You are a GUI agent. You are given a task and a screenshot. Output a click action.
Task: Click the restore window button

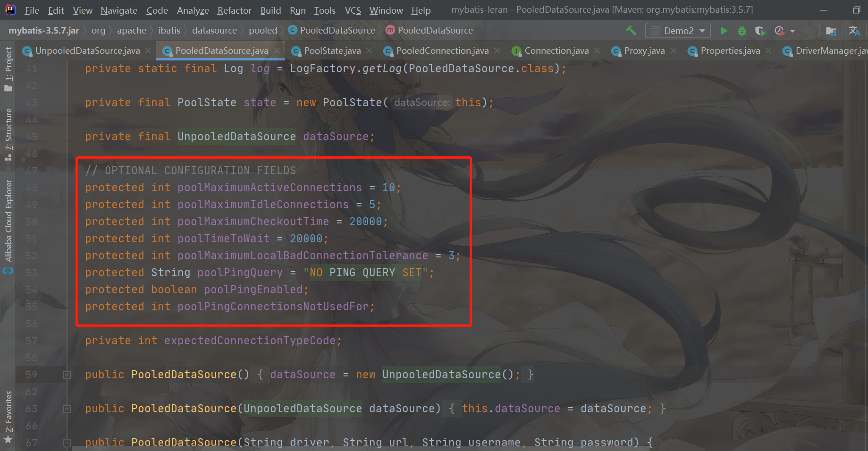click(856, 10)
